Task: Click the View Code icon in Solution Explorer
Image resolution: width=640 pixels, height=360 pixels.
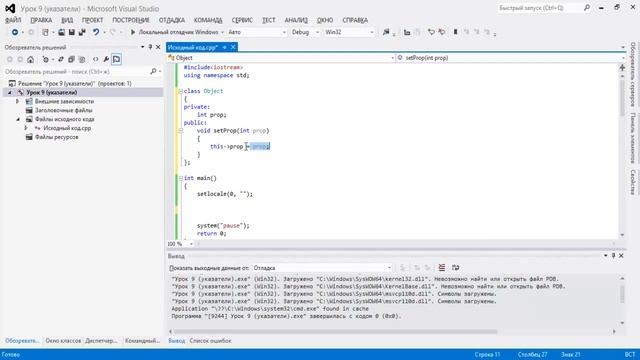Action: coord(96,60)
